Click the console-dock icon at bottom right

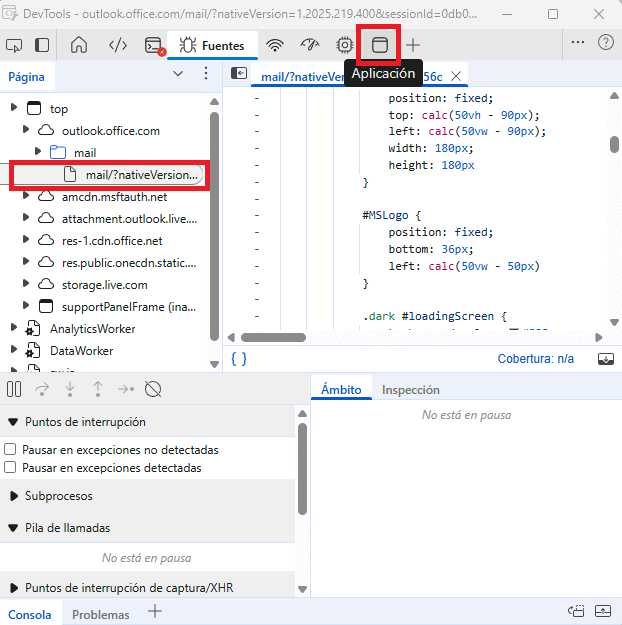click(x=576, y=611)
